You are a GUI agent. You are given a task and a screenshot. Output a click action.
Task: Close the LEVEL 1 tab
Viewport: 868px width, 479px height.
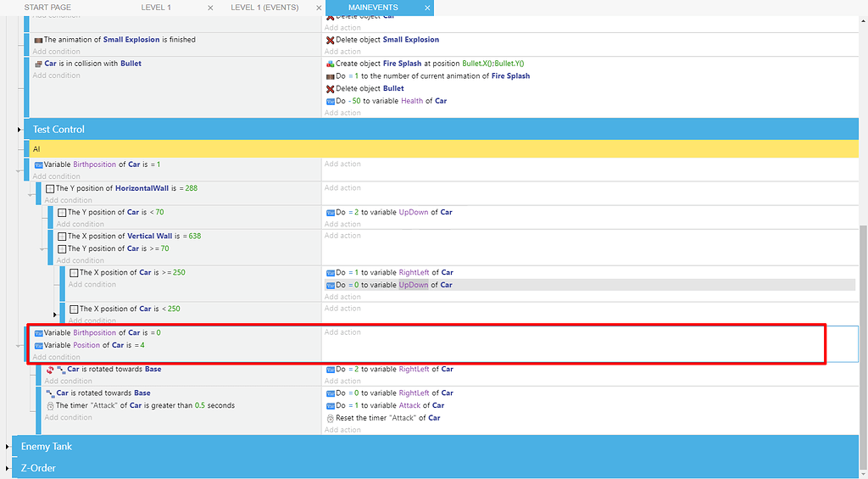pyautogui.click(x=210, y=8)
